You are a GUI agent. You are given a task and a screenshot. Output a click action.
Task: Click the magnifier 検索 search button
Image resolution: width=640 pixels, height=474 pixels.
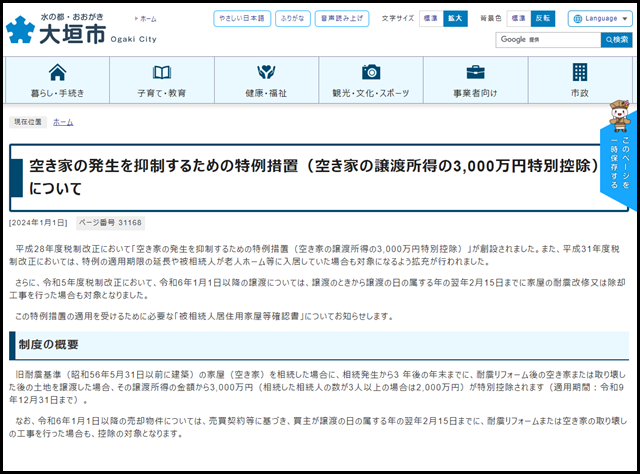coord(616,40)
